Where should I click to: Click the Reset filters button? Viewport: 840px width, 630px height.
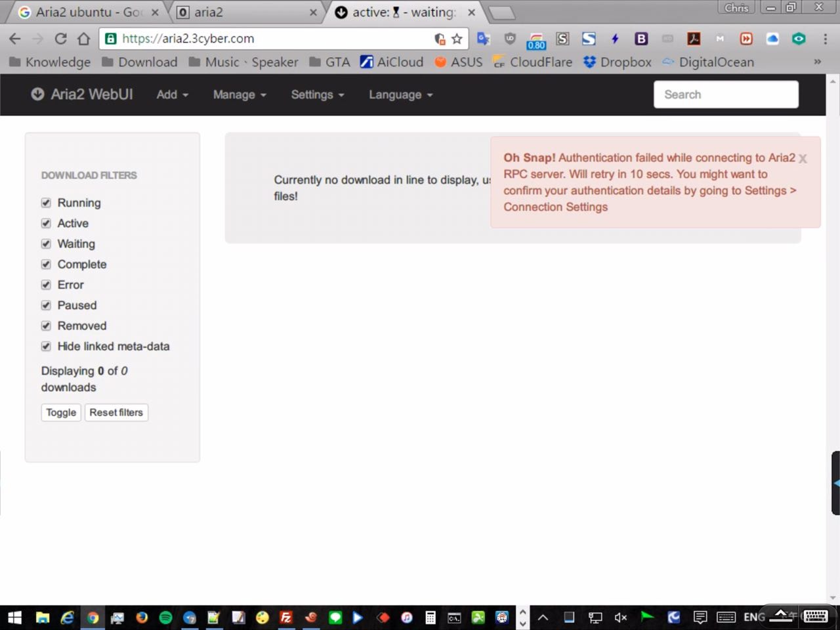coord(116,413)
